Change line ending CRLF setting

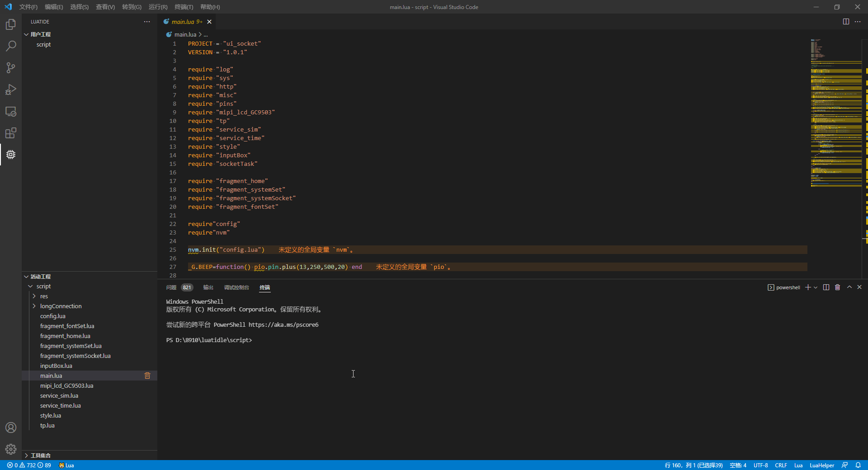781,465
